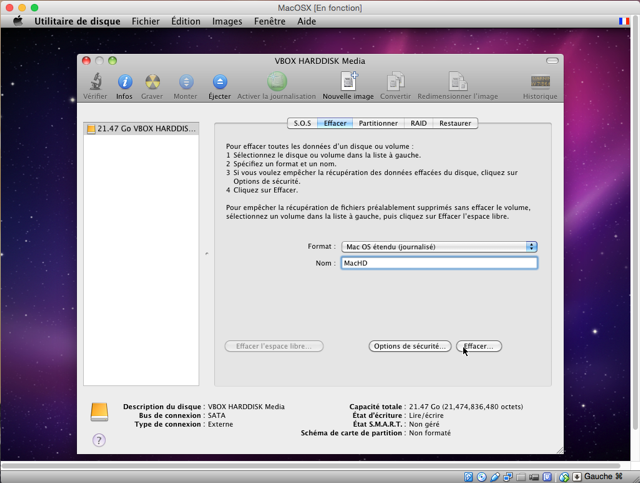Open Options de sécurité... dialog
Screen dimensions: 640x483
tap(410, 346)
